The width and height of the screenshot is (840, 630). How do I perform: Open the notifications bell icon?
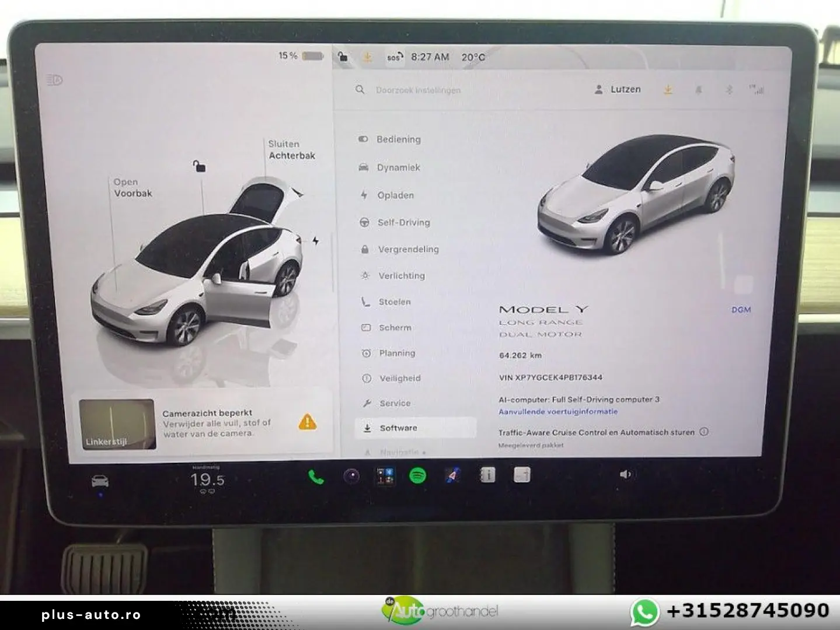[x=699, y=90]
